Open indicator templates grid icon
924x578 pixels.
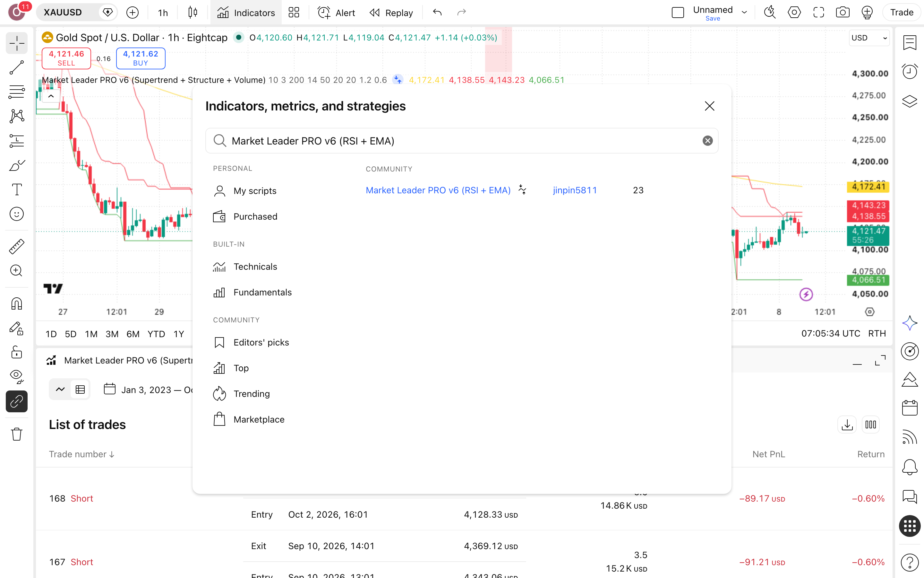coord(294,13)
